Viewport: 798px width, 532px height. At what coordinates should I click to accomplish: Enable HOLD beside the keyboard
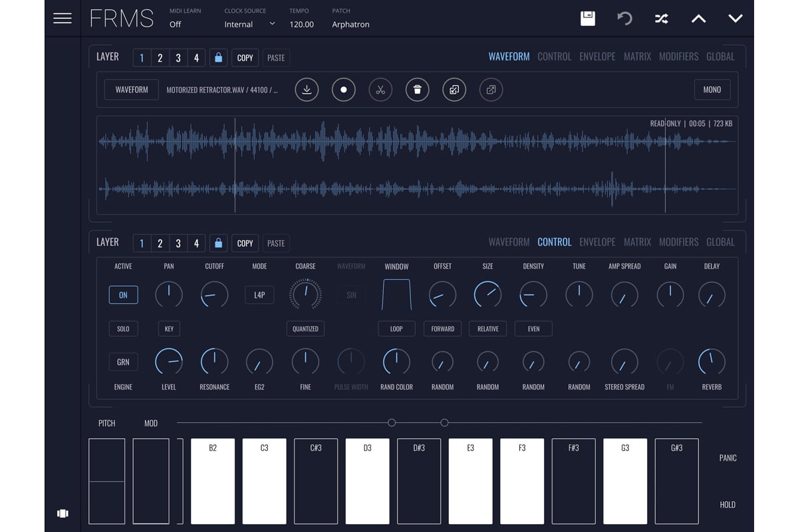(728, 505)
